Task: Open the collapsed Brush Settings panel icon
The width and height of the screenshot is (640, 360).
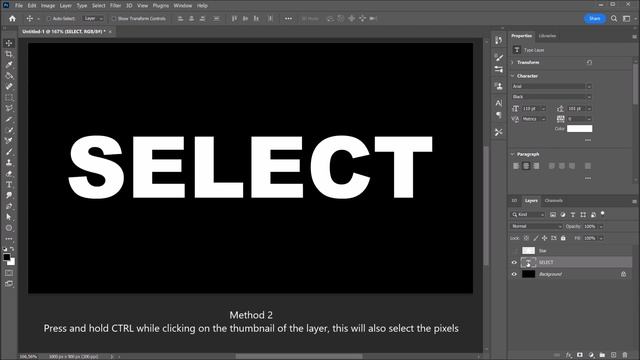Action: tap(499, 58)
